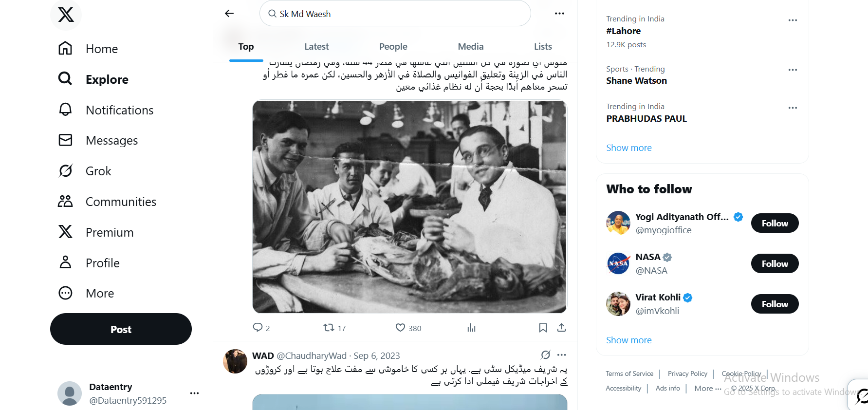Go back using the back arrow
868x410 pixels.
[229, 14]
